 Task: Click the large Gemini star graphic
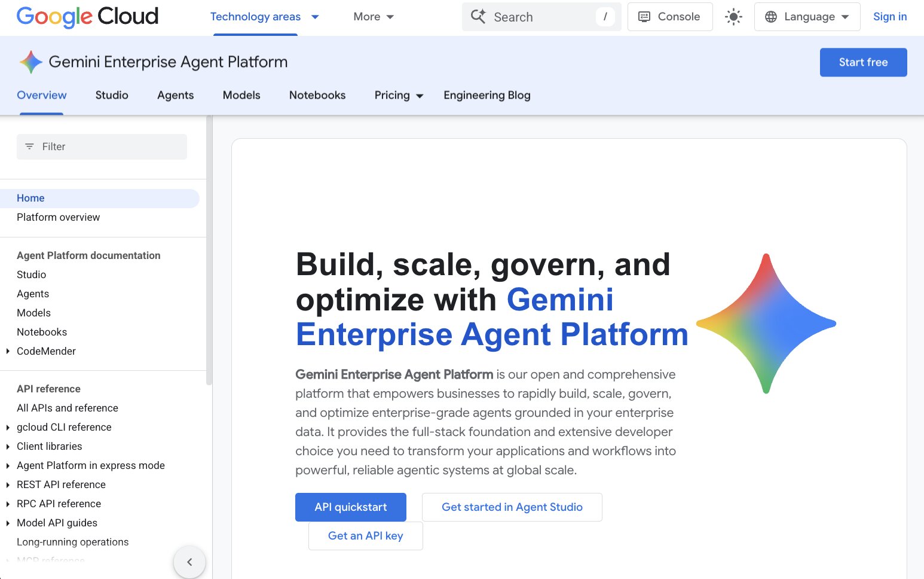tap(766, 324)
